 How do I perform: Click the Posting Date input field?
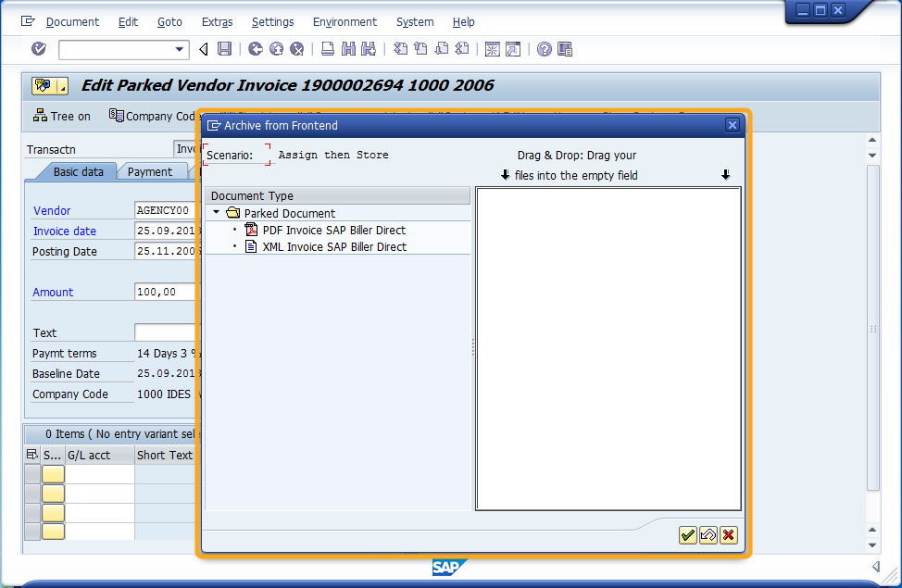click(x=167, y=251)
